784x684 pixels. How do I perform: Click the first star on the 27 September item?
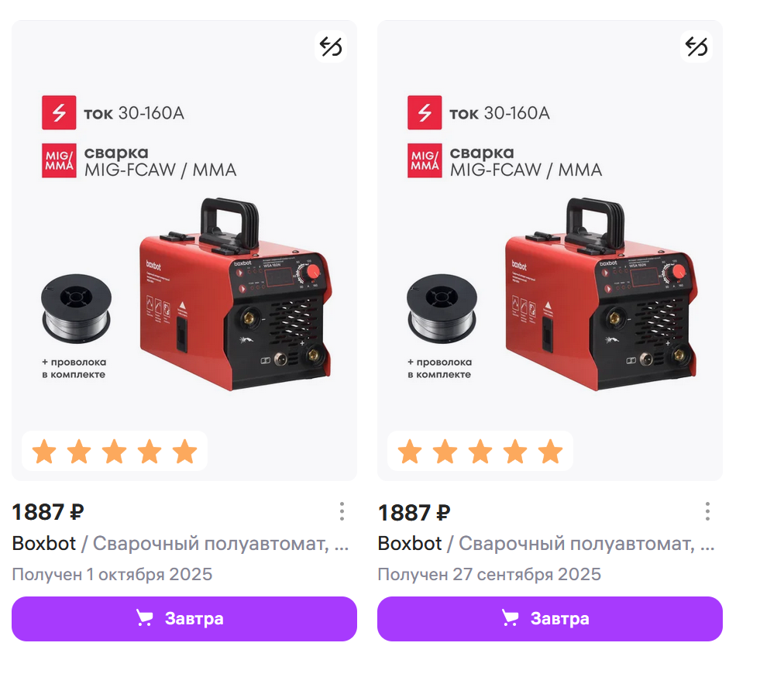tap(410, 452)
